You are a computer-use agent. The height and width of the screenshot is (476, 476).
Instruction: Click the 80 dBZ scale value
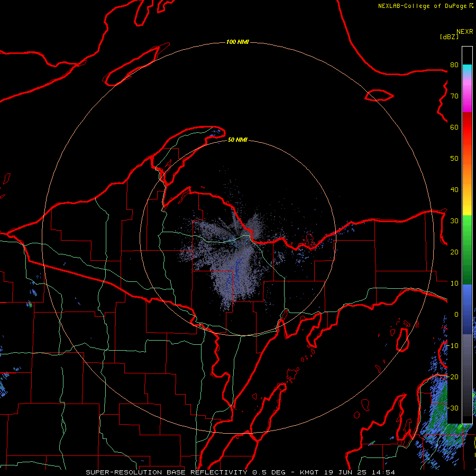pos(454,65)
